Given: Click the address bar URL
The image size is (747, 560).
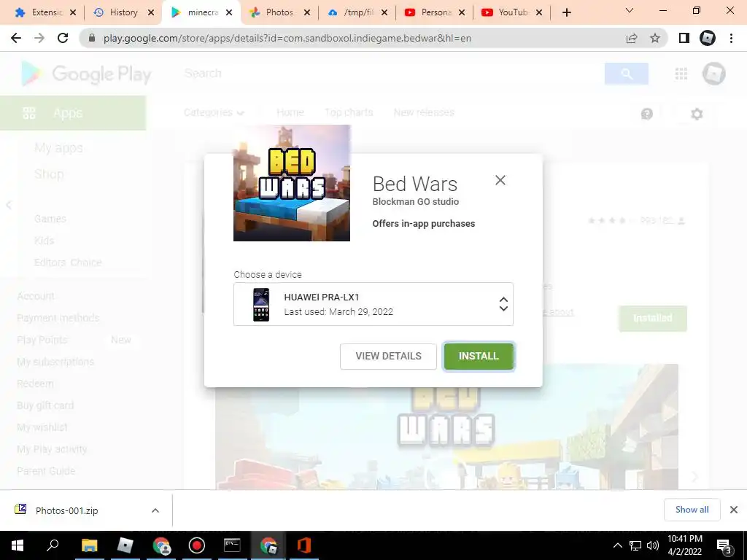Looking at the screenshot, I should 287,38.
